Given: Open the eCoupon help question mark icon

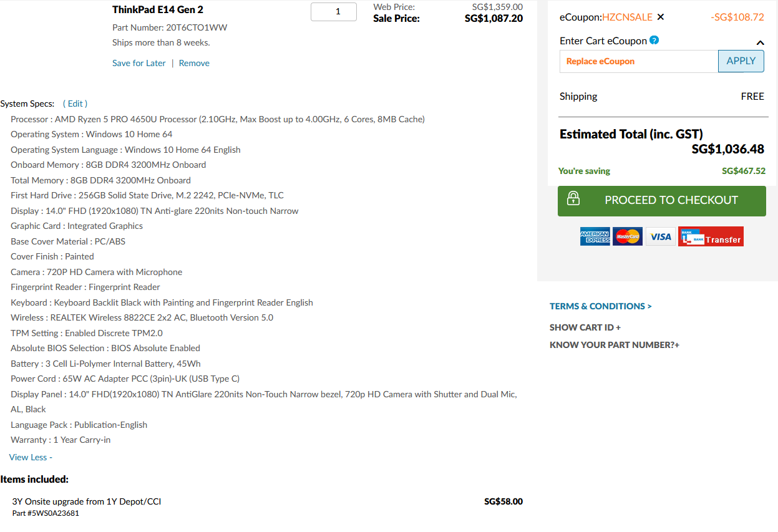Looking at the screenshot, I should click(654, 41).
